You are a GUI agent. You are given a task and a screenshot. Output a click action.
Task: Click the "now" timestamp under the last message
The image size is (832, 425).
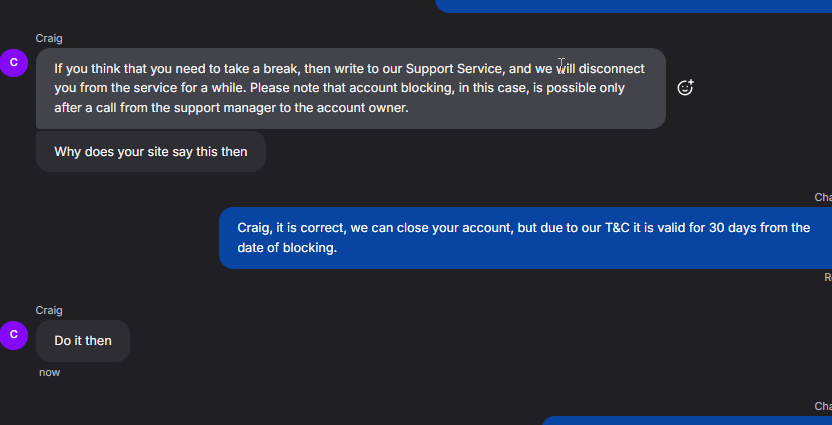coord(50,372)
